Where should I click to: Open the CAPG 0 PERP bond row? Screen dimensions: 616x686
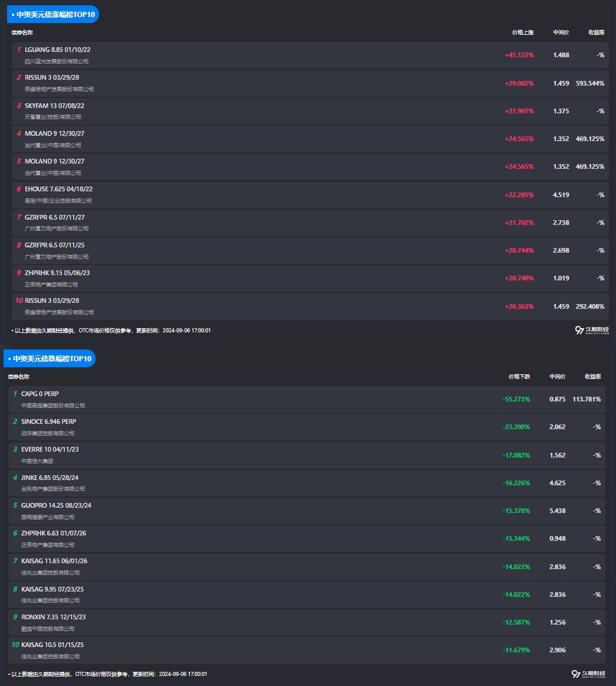tap(40, 394)
